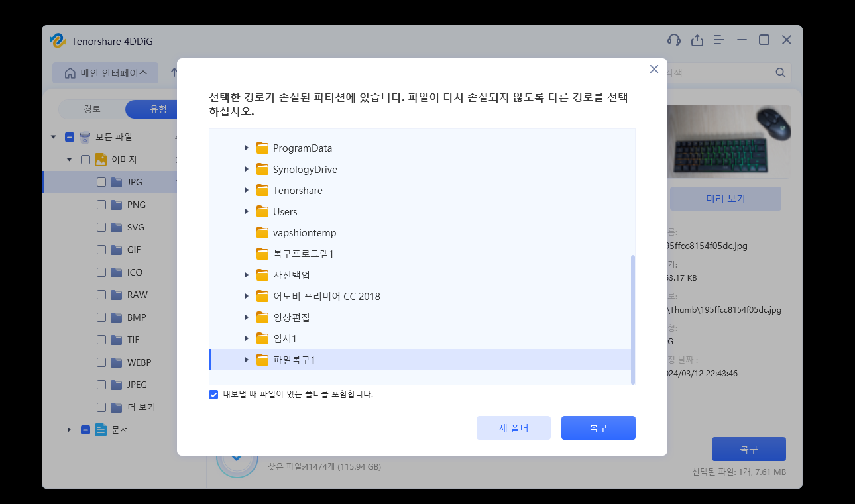This screenshot has width=855, height=504.
Task: Click the PNG folder icon in sidebar
Action: pos(117,205)
